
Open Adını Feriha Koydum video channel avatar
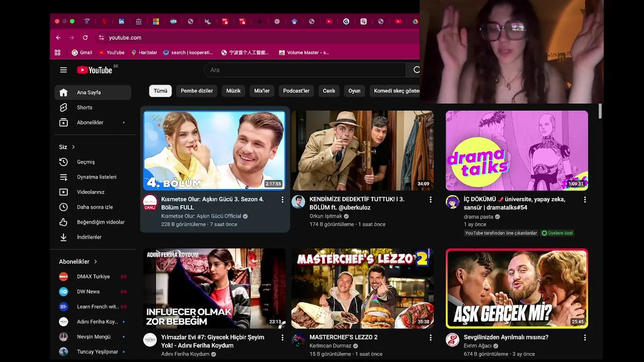(x=150, y=340)
